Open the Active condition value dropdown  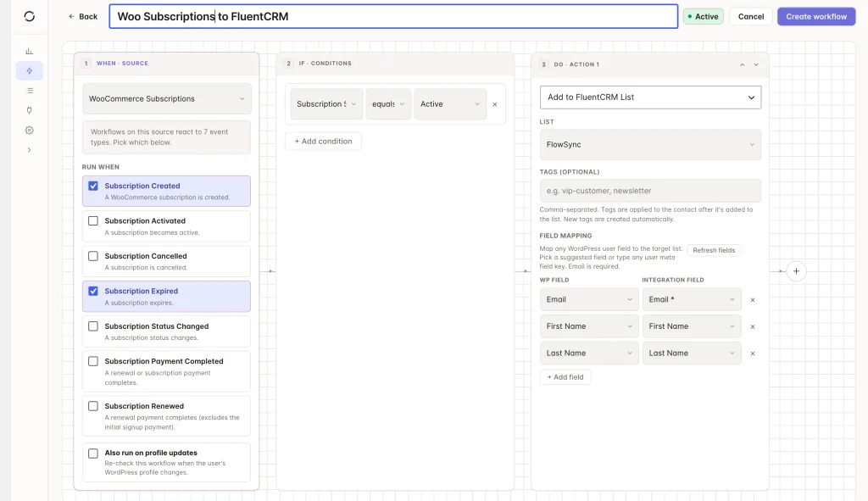click(450, 104)
